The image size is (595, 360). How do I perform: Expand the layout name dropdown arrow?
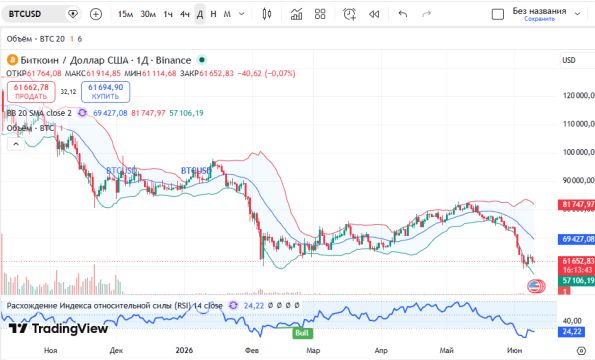coord(578,14)
